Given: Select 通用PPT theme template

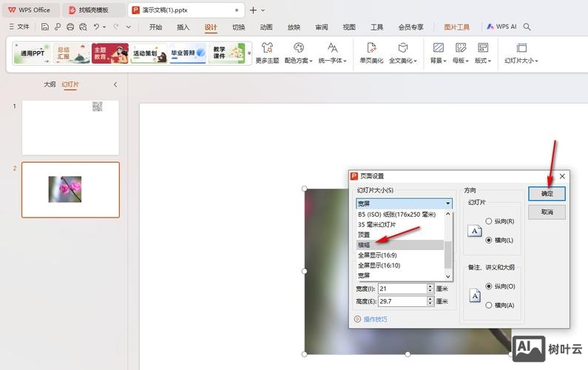Looking at the screenshot, I should pyautogui.click(x=33, y=53).
